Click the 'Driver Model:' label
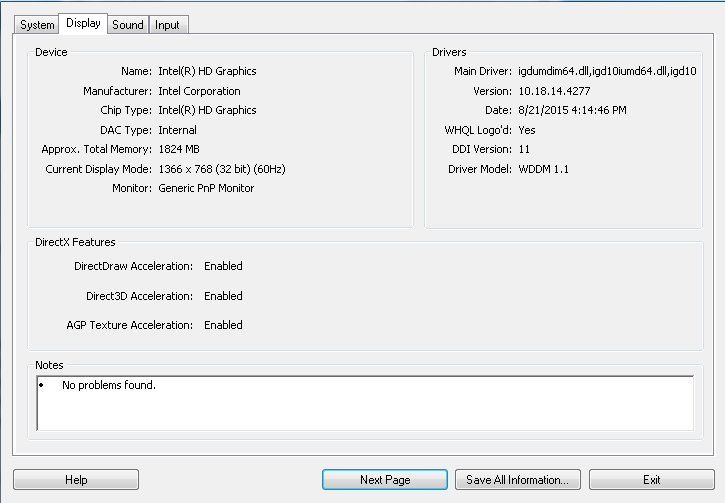Viewport: 725px width, 503px height. pyautogui.click(x=480, y=169)
